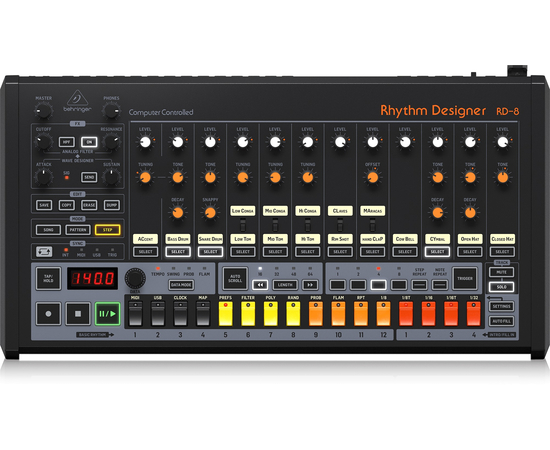Tap red step key labeled 1/32
This screenshot has width=550, height=450.
point(474,314)
